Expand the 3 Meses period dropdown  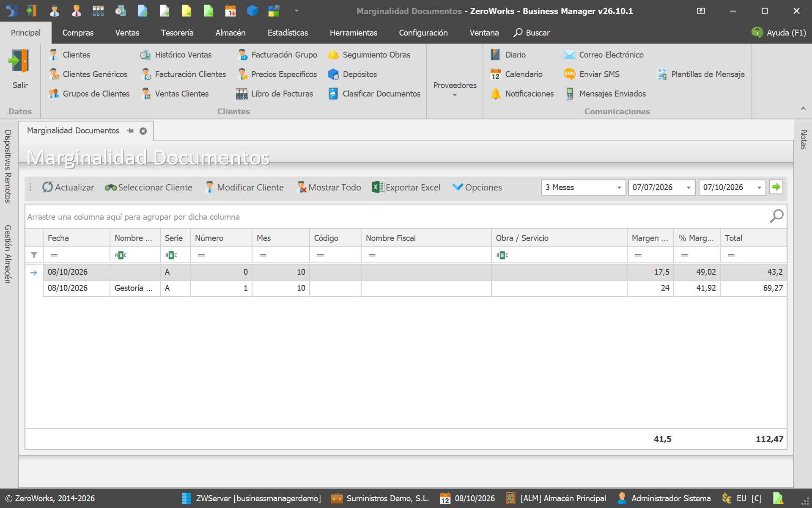[x=619, y=188]
